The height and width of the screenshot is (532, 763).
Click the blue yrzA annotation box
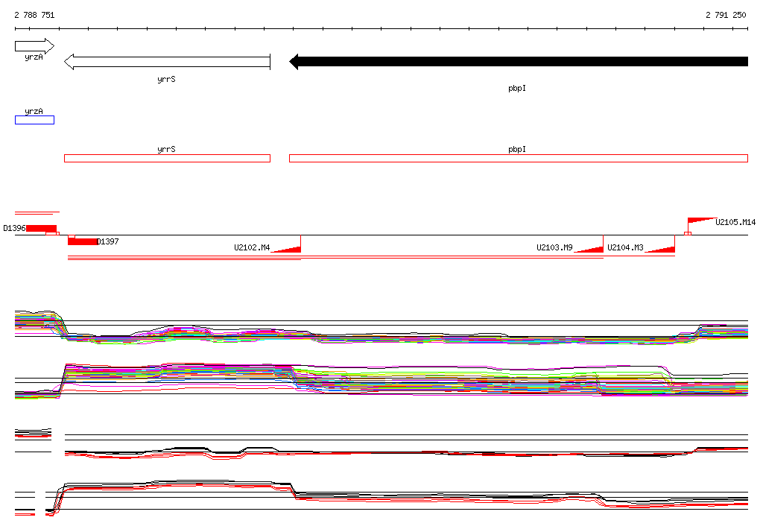click(34, 120)
